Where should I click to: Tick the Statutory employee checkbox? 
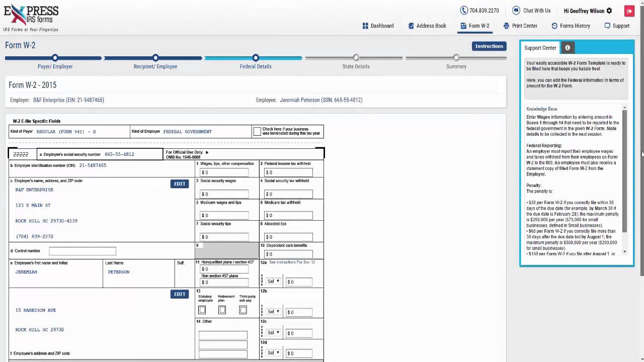click(x=202, y=310)
